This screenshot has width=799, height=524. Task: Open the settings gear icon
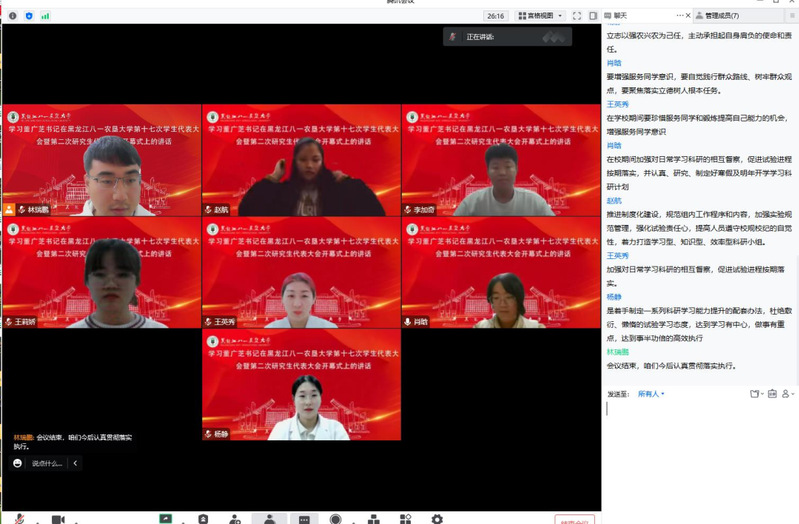(x=437, y=519)
